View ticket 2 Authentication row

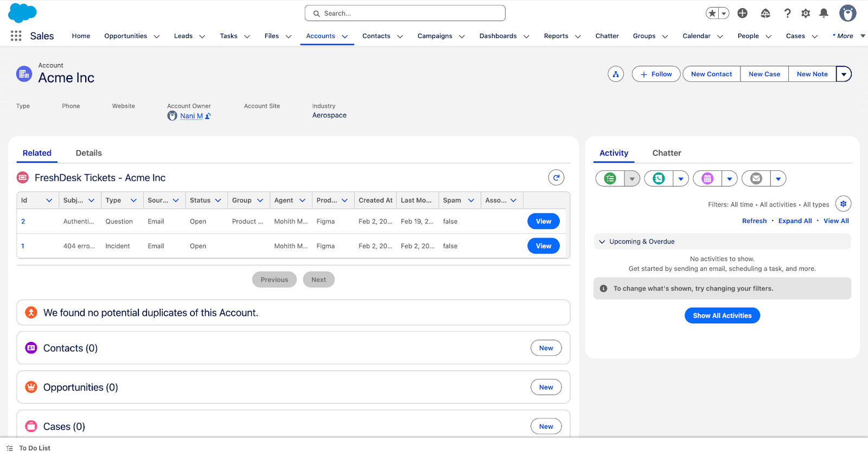pos(544,221)
